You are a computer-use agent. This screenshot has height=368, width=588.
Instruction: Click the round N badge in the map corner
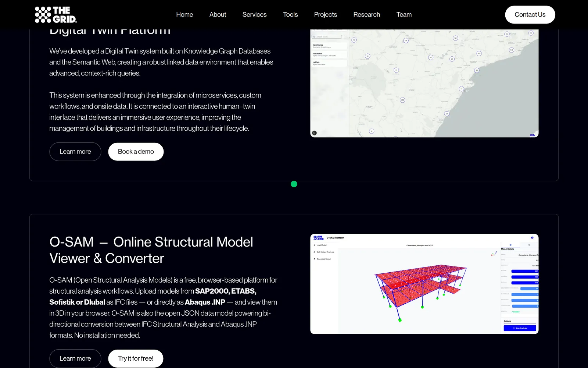click(x=314, y=133)
